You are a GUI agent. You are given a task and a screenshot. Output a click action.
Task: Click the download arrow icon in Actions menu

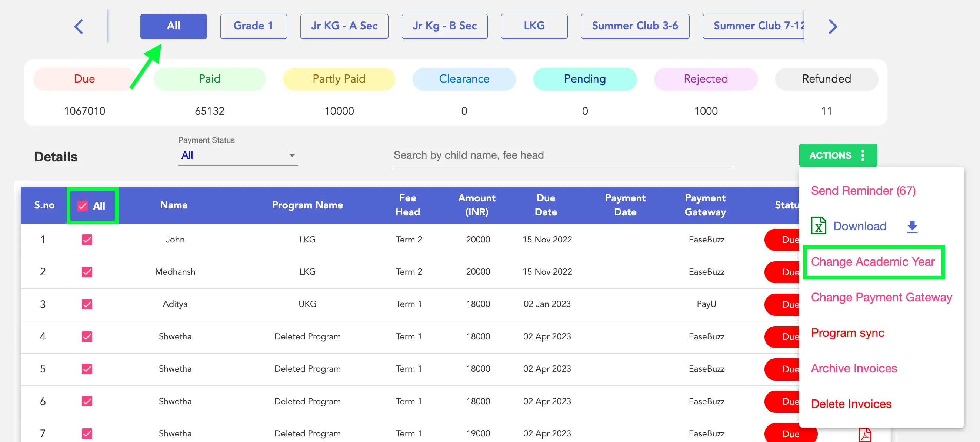[x=912, y=227]
